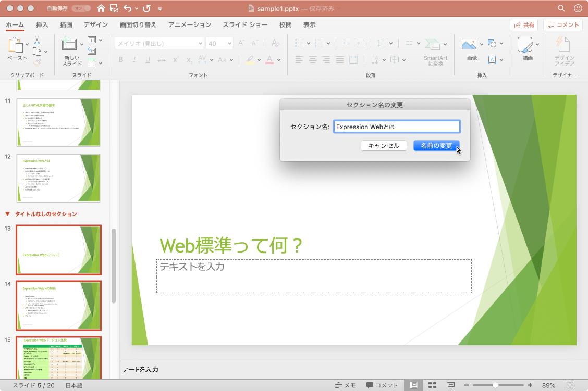Open the アニメーション ribbon tab
This screenshot has height=391, width=588.
190,24
